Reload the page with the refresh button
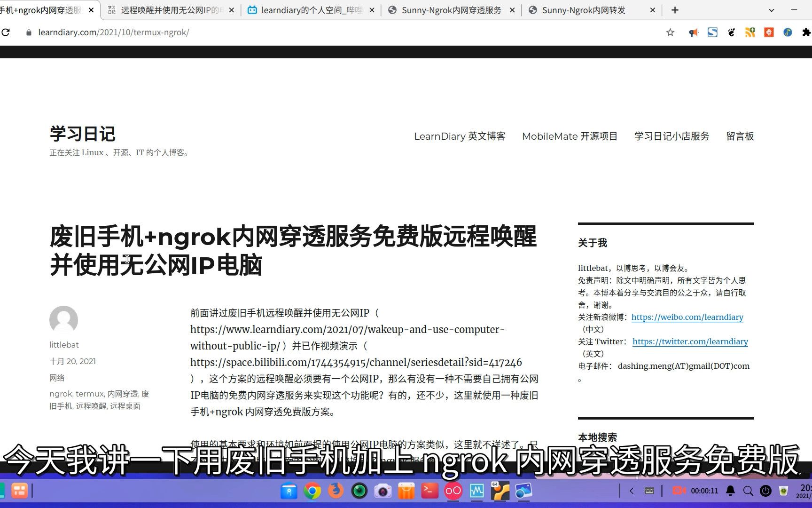The height and width of the screenshot is (508, 812). tap(6, 32)
